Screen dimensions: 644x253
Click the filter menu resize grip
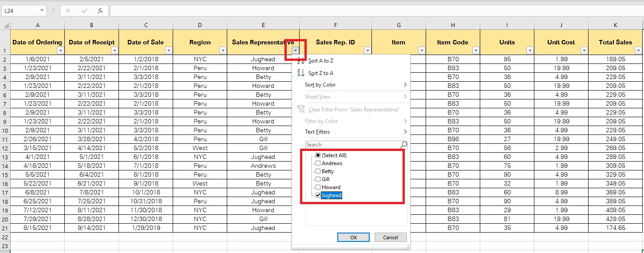(407, 246)
